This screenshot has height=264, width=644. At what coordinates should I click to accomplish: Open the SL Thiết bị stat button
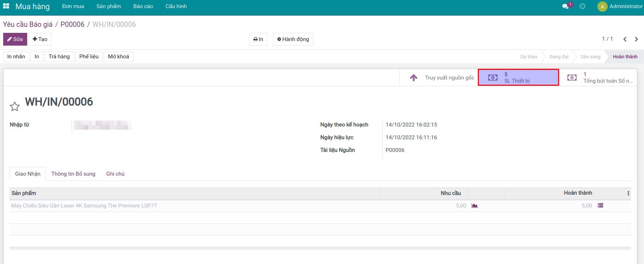click(518, 78)
